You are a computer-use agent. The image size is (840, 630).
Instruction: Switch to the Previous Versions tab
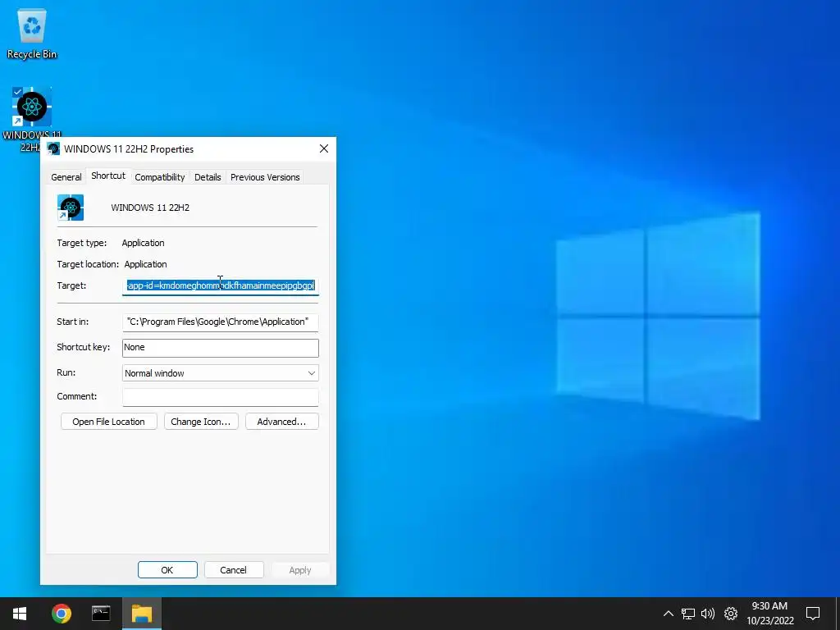(265, 177)
